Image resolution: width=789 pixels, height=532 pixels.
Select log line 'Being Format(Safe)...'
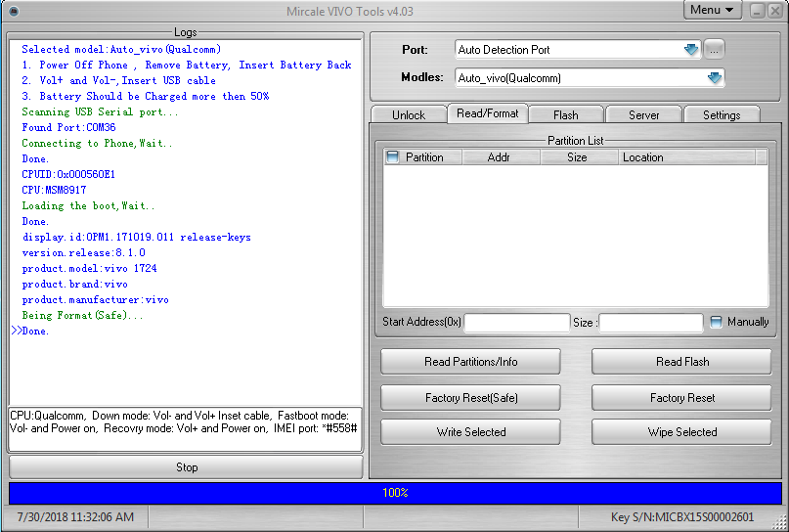82,315
